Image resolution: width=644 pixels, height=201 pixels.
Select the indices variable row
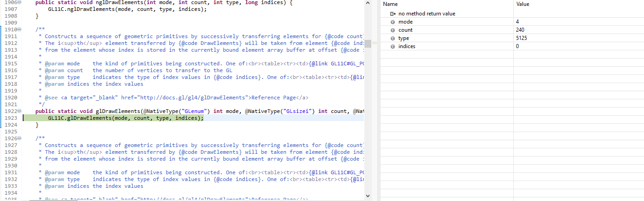pyautogui.click(x=512, y=46)
